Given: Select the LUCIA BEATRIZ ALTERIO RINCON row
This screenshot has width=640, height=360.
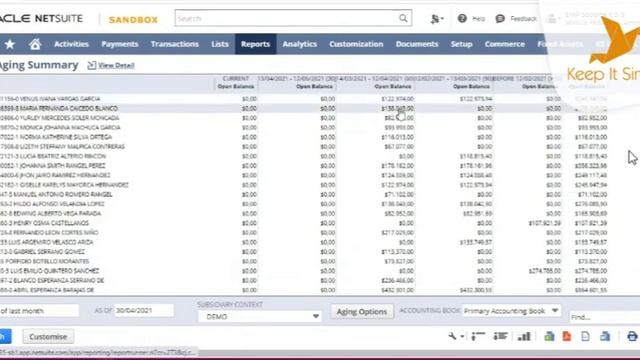Looking at the screenshot, I should point(304,156).
